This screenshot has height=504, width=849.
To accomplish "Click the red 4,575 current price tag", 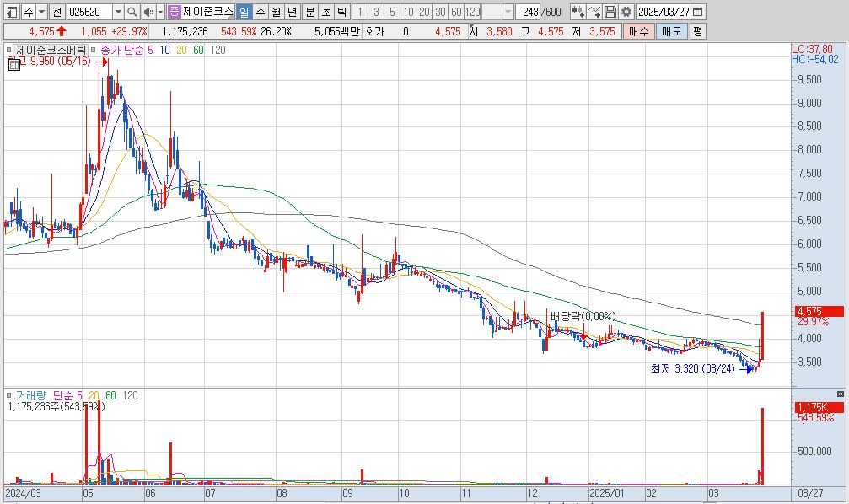I will point(819,311).
